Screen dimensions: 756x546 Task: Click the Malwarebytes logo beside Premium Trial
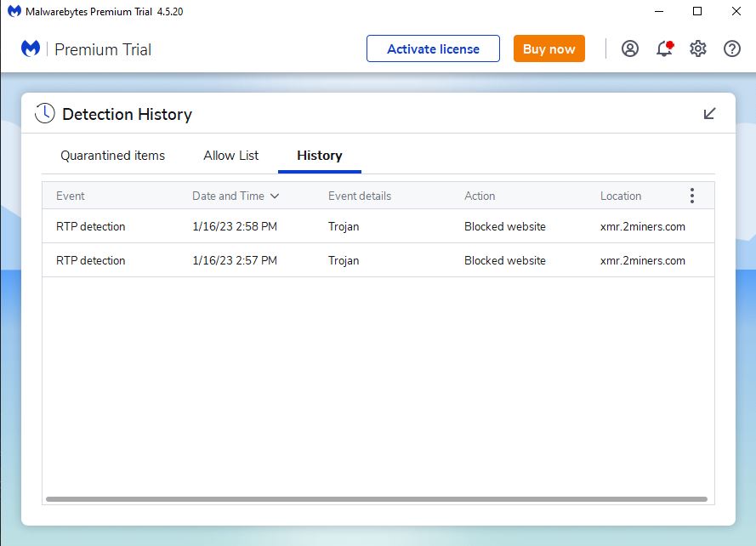[x=31, y=48]
